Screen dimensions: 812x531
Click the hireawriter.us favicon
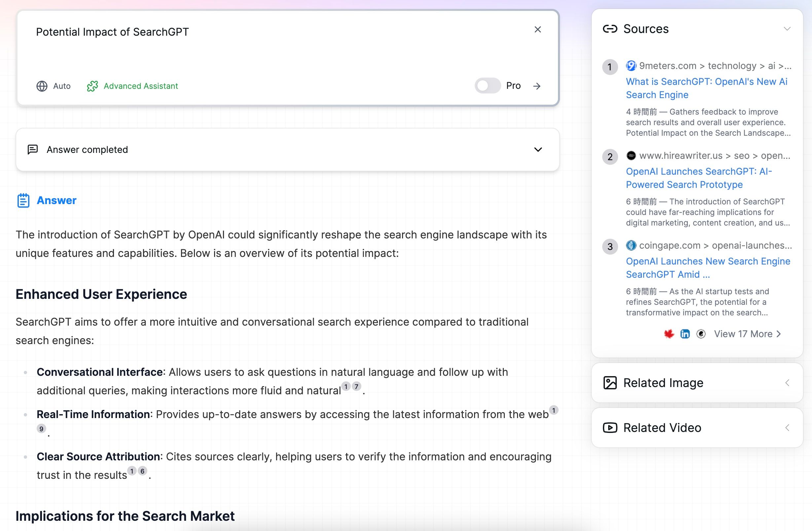click(x=631, y=156)
